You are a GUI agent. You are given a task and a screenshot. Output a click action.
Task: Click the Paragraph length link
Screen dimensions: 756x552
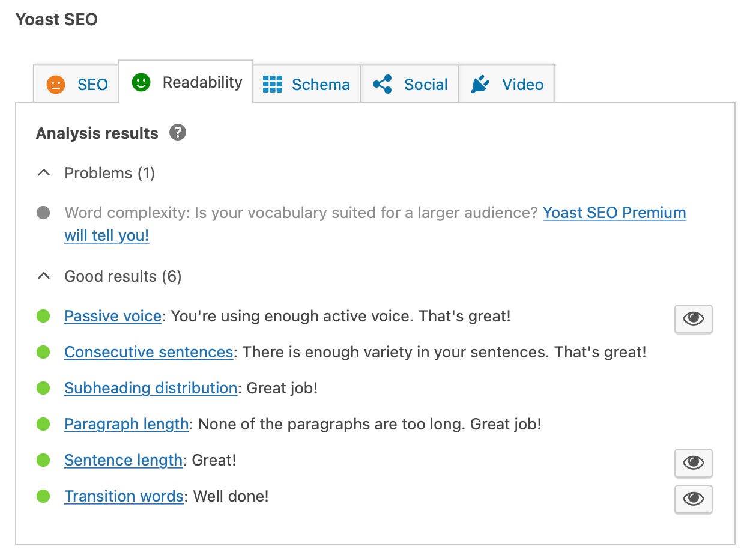point(127,424)
